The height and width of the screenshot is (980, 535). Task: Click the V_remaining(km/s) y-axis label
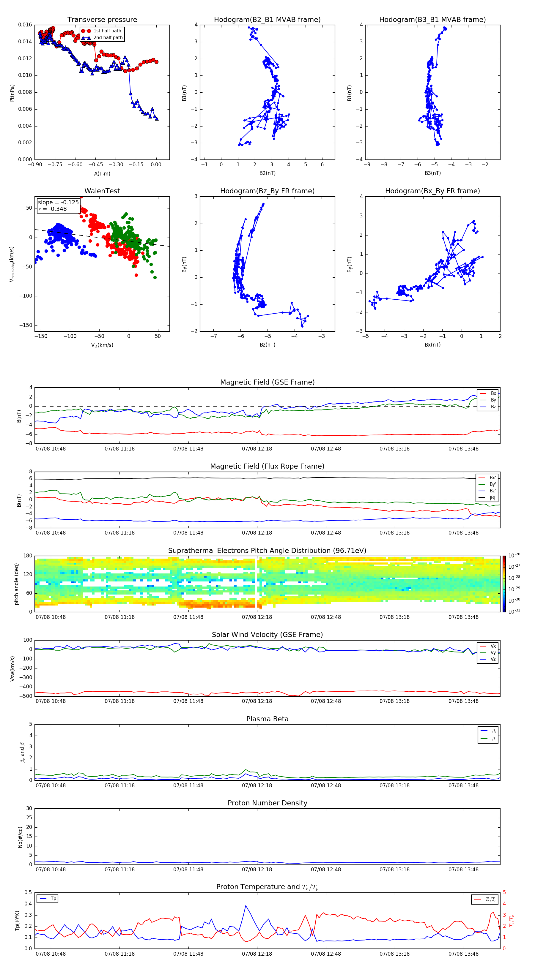[12, 264]
